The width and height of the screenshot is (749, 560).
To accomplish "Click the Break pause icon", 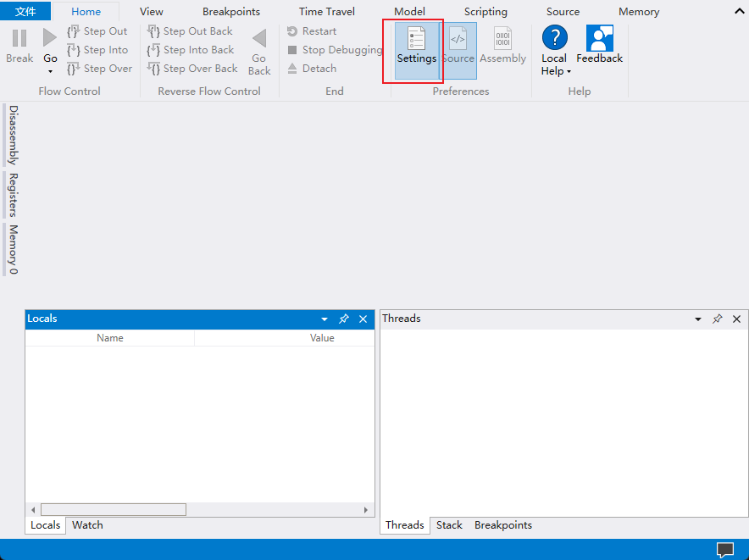I will click(19, 38).
